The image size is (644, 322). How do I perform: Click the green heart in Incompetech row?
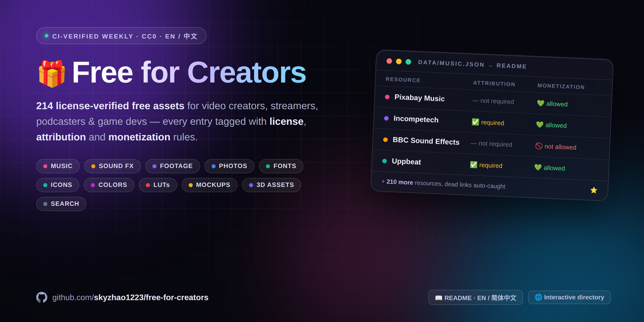[x=539, y=124]
